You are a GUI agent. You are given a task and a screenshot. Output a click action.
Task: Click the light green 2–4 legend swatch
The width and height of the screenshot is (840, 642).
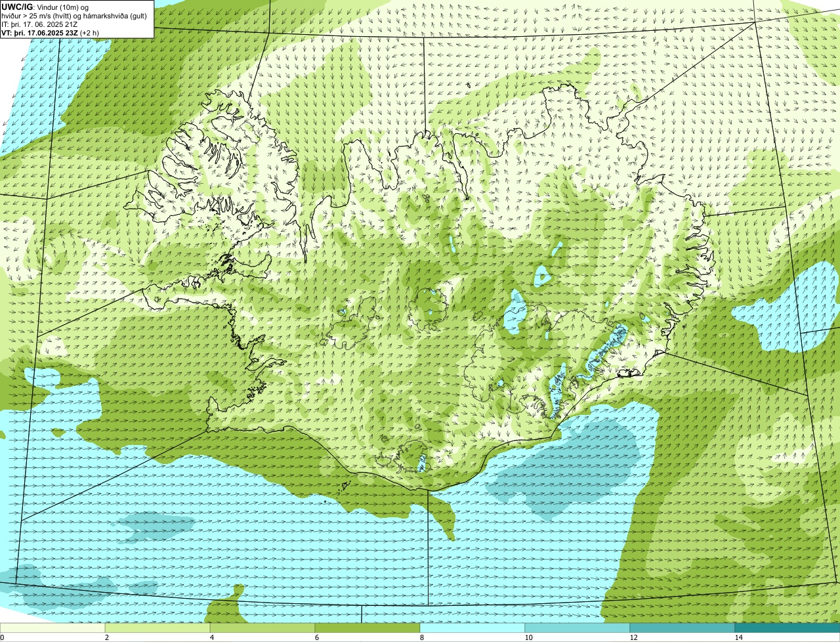tap(157, 628)
